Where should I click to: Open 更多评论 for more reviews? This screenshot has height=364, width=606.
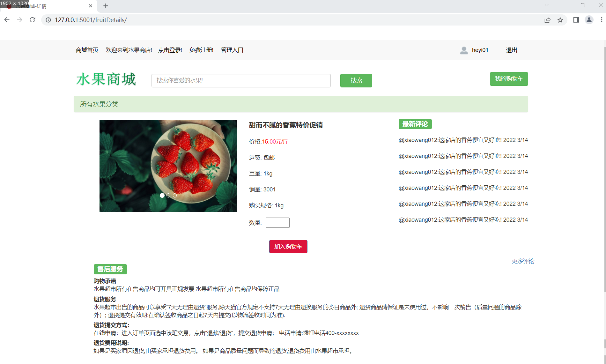523,261
